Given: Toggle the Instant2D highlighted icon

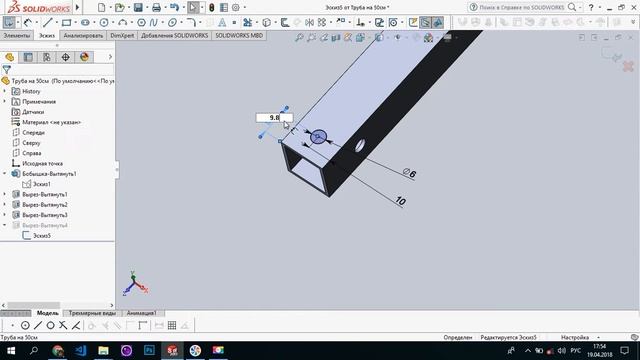Looking at the screenshot, I should click(x=425, y=22).
